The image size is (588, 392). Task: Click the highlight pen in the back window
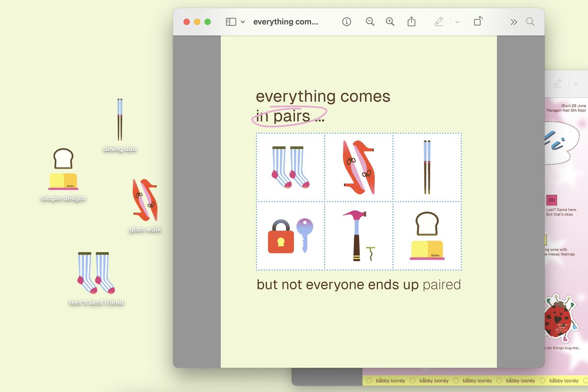click(558, 83)
